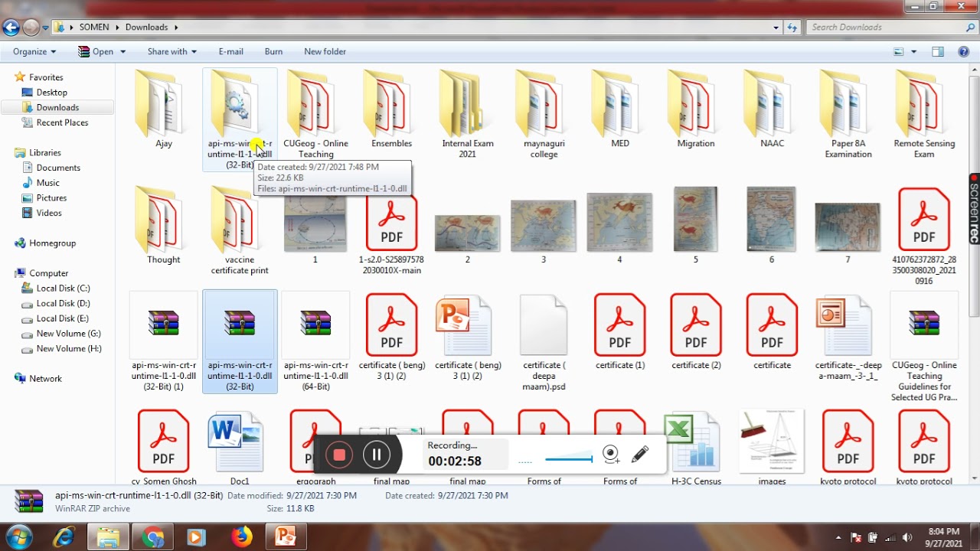Select the MED folder
This screenshot has width=980, height=551.
[x=619, y=109]
